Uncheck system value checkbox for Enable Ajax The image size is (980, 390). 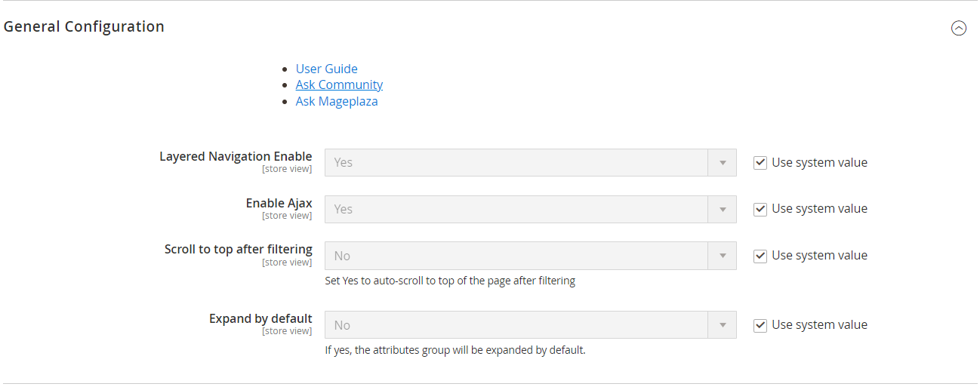(x=760, y=209)
